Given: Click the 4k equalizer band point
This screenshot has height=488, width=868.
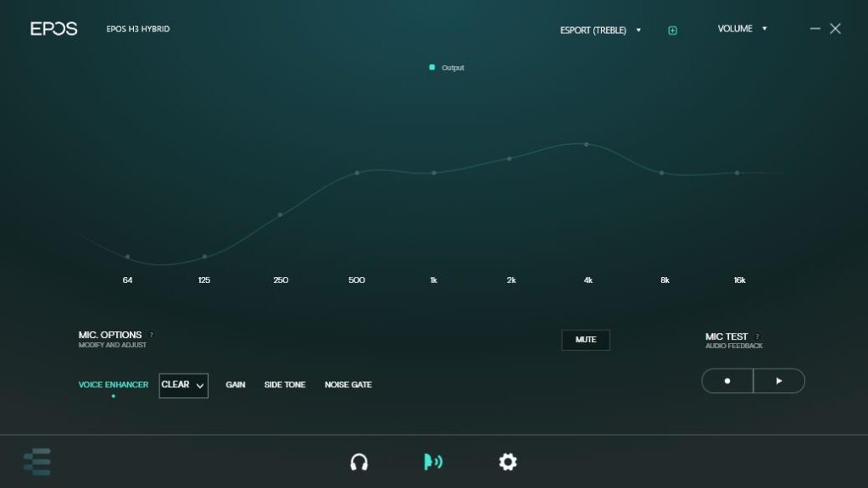Looking at the screenshot, I should (x=586, y=144).
